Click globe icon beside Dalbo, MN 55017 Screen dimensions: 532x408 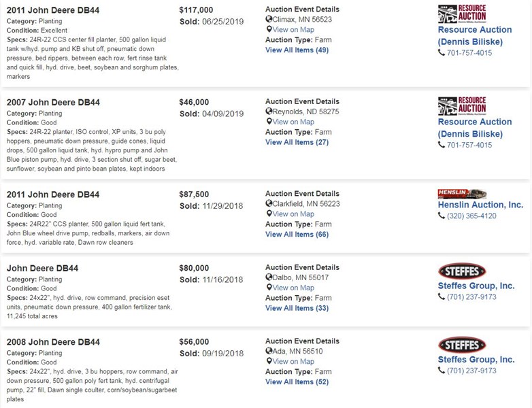pos(269,277)
